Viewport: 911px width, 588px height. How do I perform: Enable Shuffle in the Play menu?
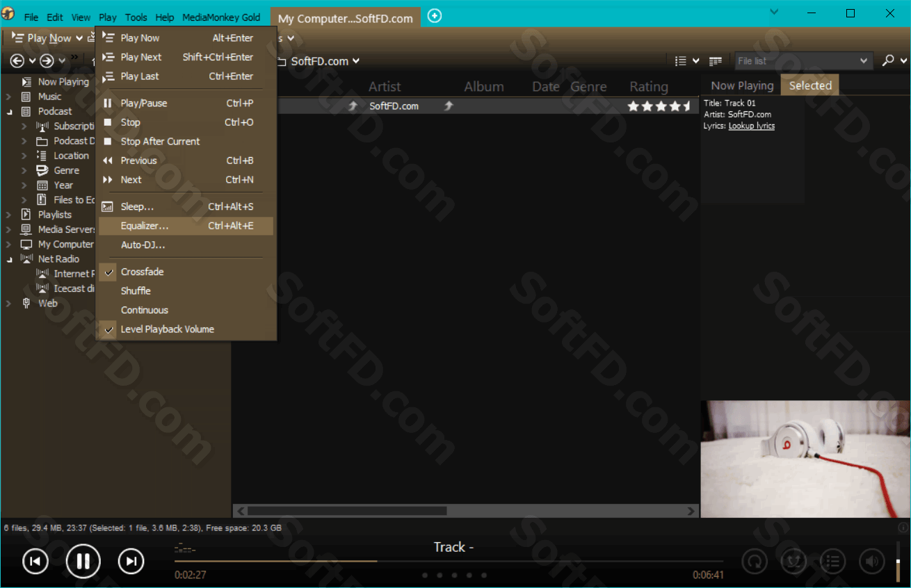click(186, 291)
